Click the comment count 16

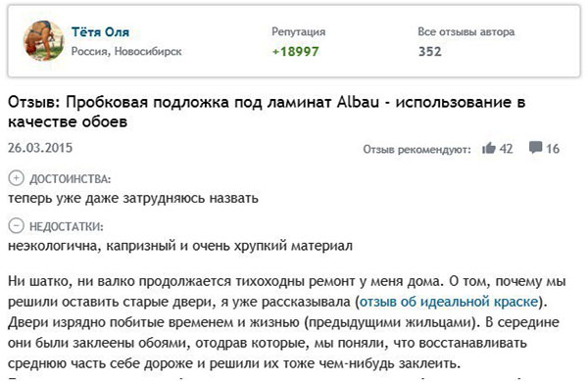(x=553, y=149)
